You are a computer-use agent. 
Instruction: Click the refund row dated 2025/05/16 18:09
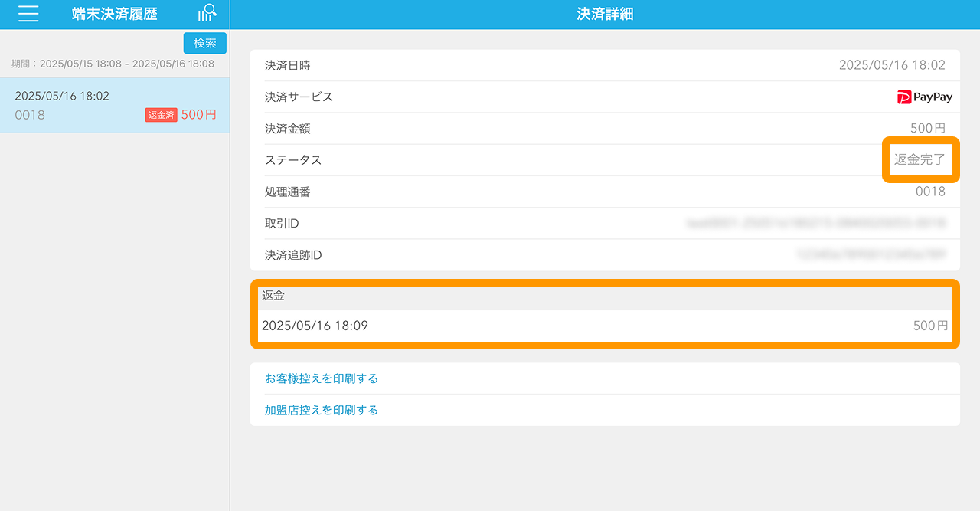point(605,326)
